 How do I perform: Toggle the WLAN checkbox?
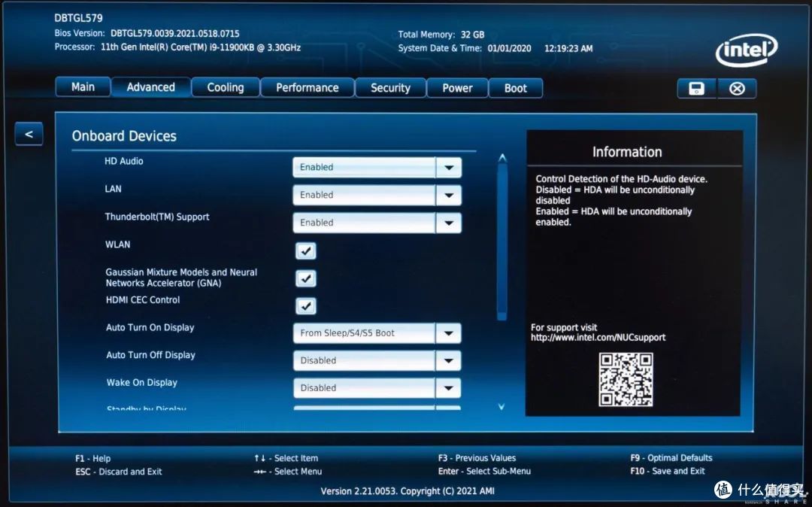coord(306,251)
